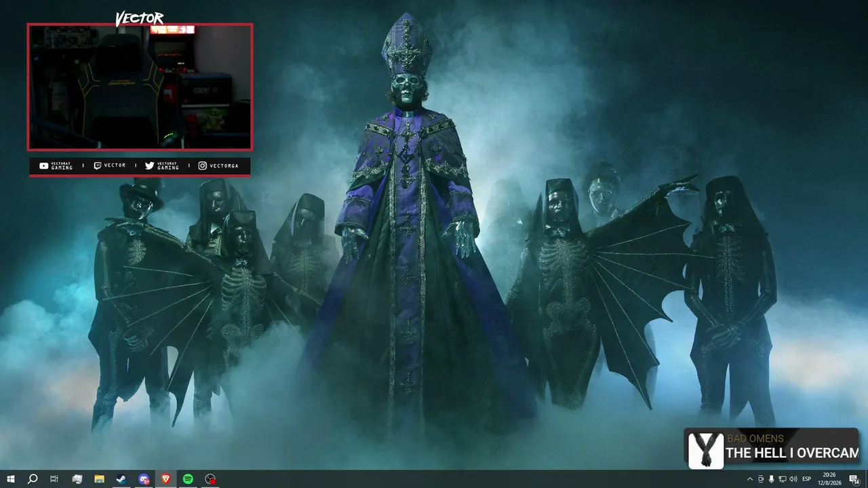Screen dimensions: 868x488
Task: Click the microphone tray icon
Action: pos(771,479)
